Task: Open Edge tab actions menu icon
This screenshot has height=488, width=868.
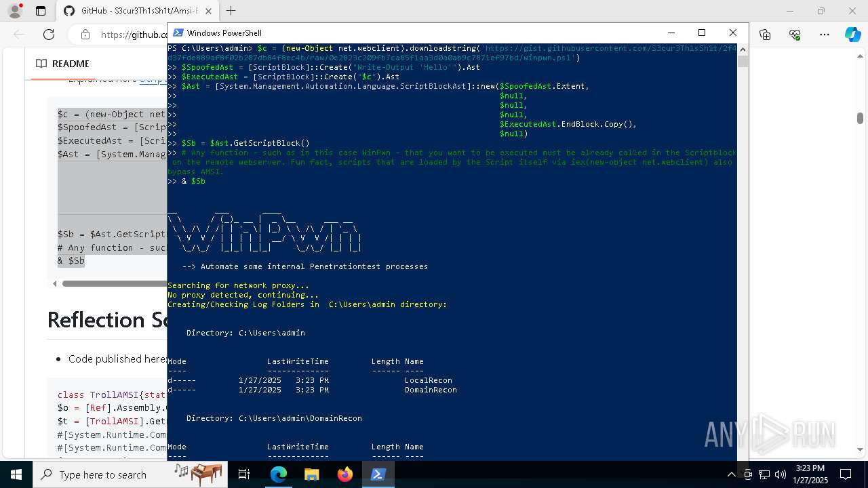Action: tap(41, 11)
